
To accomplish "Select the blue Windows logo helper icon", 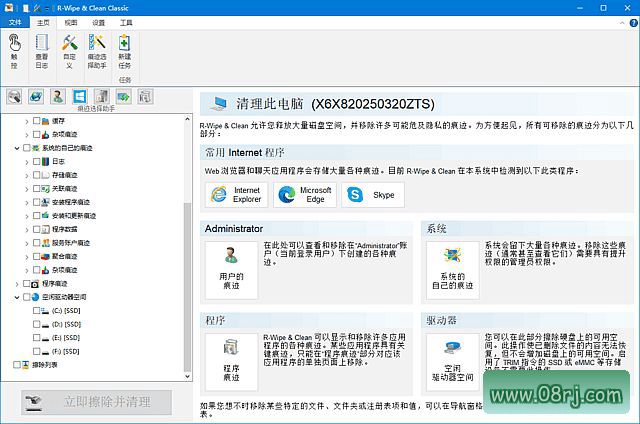I will tap(80, 97).
